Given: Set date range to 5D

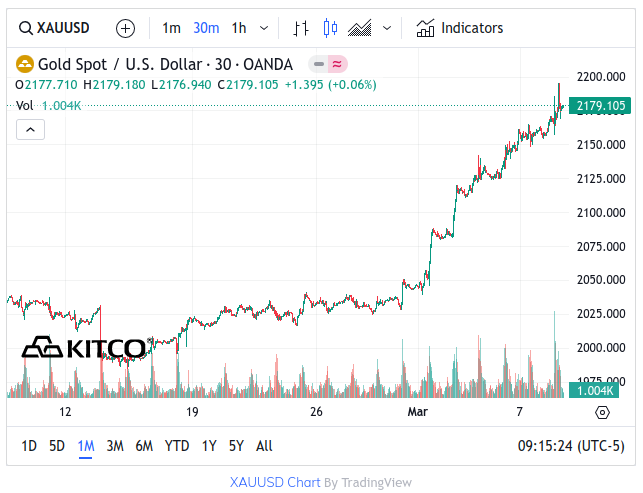Looking at the screenshot, I should (x=57, y=446).
